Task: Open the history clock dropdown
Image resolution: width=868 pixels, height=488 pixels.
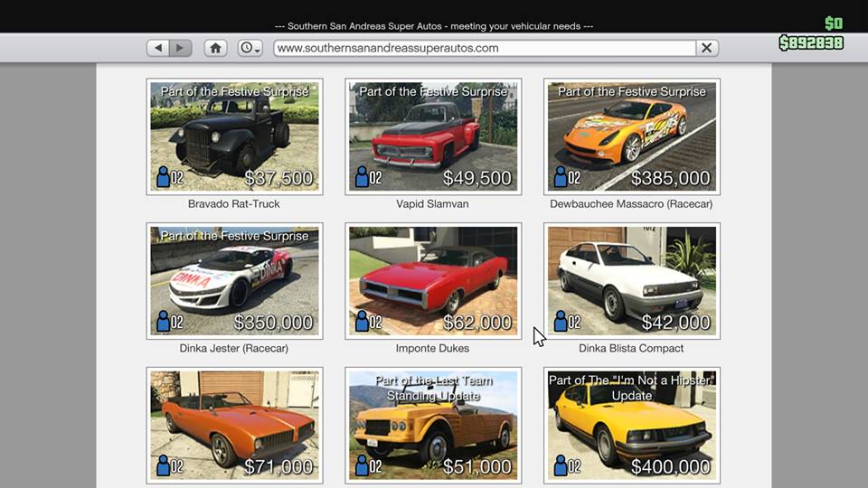Action: click(x=250, y=48)
